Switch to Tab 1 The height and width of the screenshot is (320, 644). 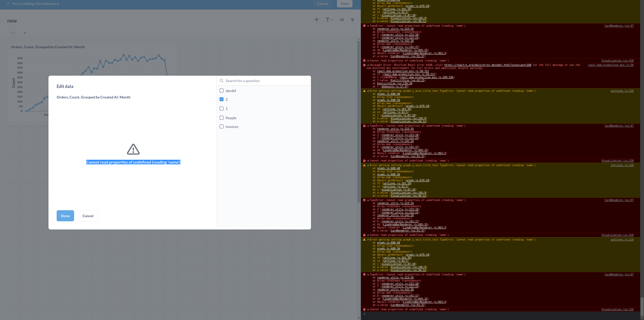pyautogui.click(x=13, y=33)
